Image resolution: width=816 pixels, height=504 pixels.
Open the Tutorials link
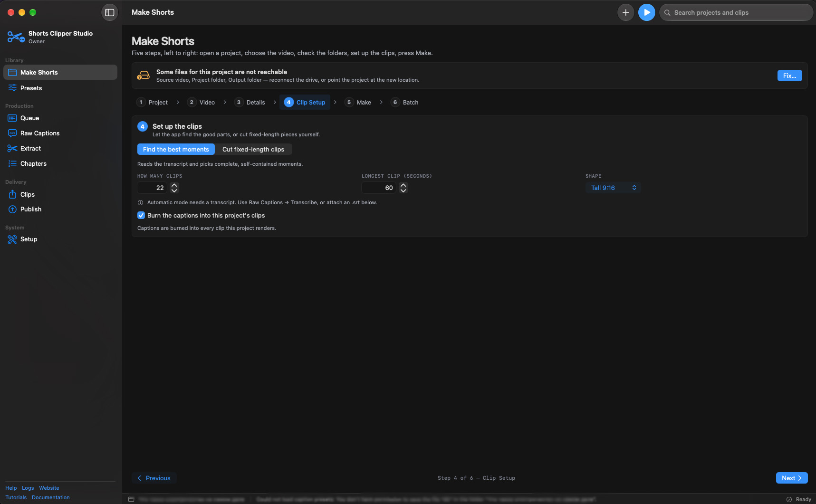click(16, 497)
